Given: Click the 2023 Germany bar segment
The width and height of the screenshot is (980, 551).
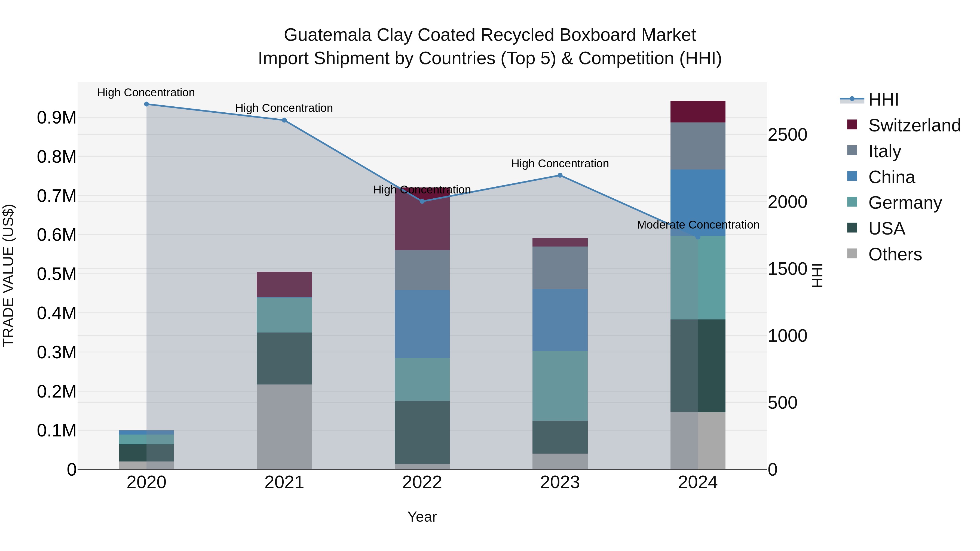Looking at the screenshot, I should coord(560,386).
